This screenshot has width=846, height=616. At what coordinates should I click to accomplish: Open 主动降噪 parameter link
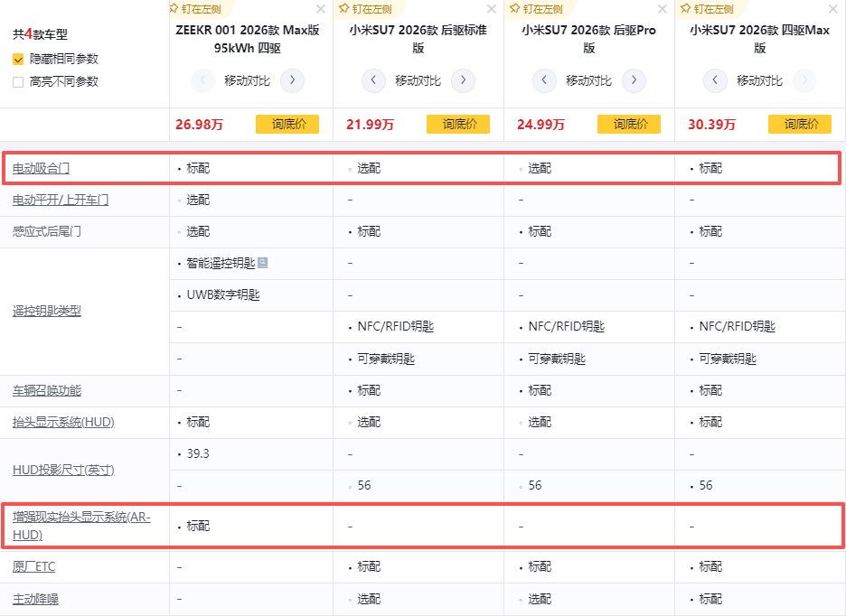pyautogui.click(x=35, y=599)
